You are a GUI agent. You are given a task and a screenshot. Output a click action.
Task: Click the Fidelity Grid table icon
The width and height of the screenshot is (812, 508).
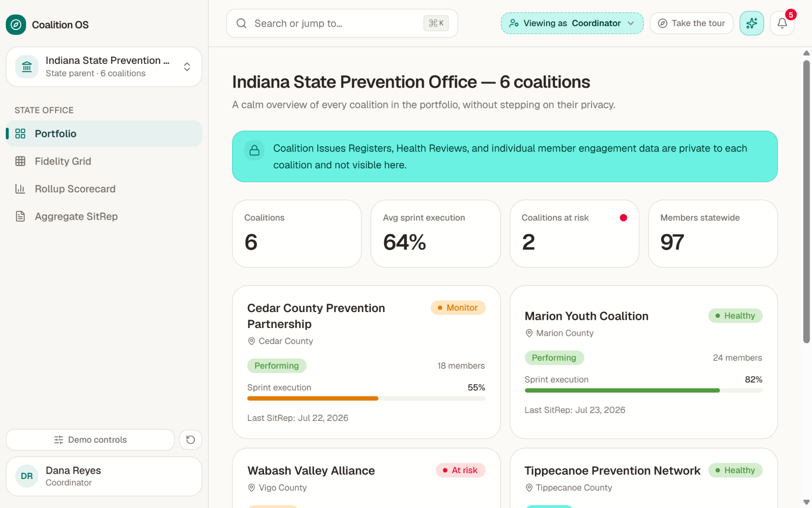coord(20,161)
